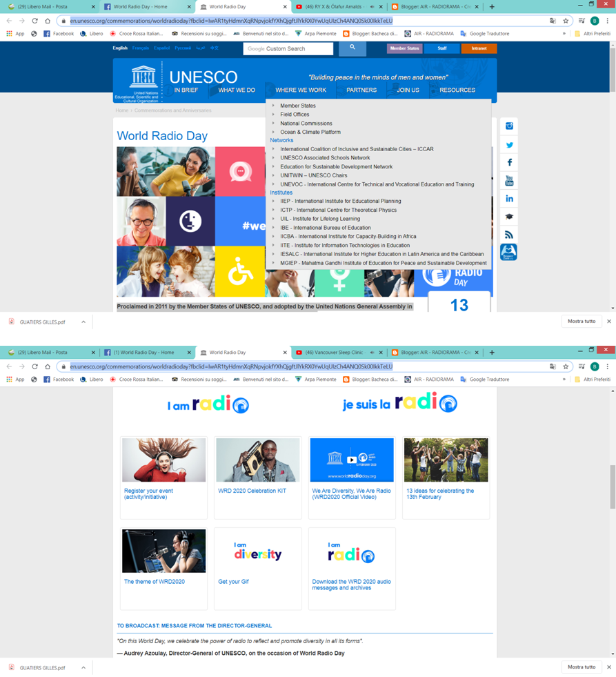Click the magnifier search button beside Custom Search
616x677 pixels.
[352, 48]
